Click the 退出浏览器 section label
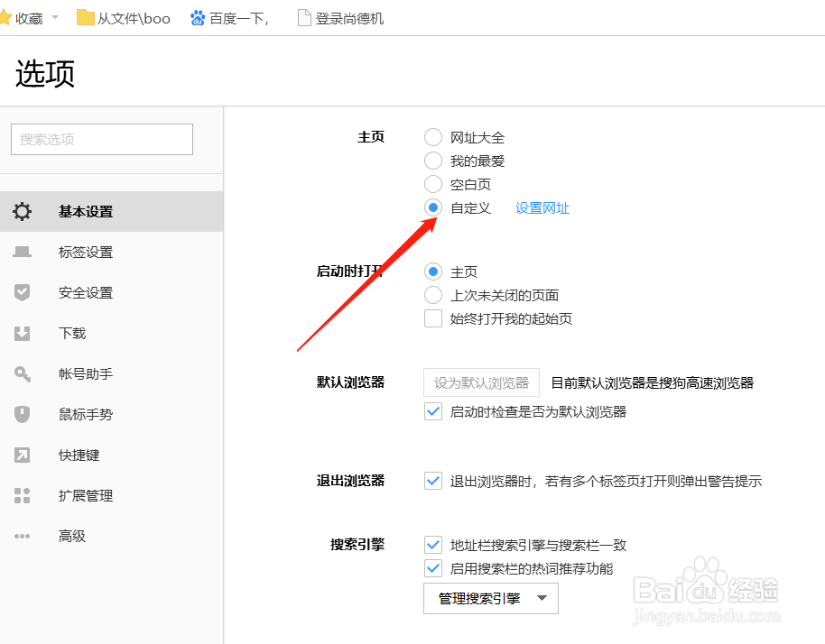Screen dimensions: 825x644 [x=350, y=481]
